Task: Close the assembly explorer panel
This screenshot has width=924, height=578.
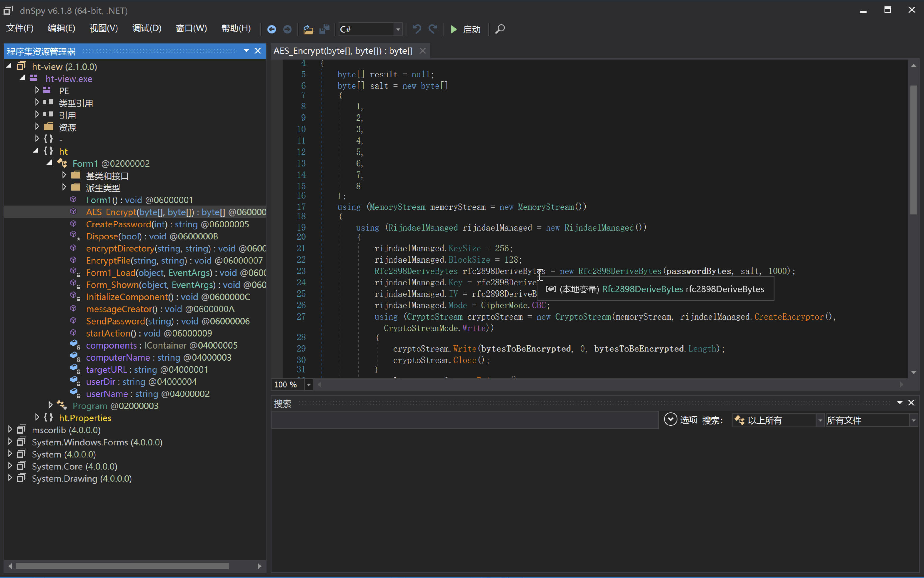Action: [x=258, y=51]
